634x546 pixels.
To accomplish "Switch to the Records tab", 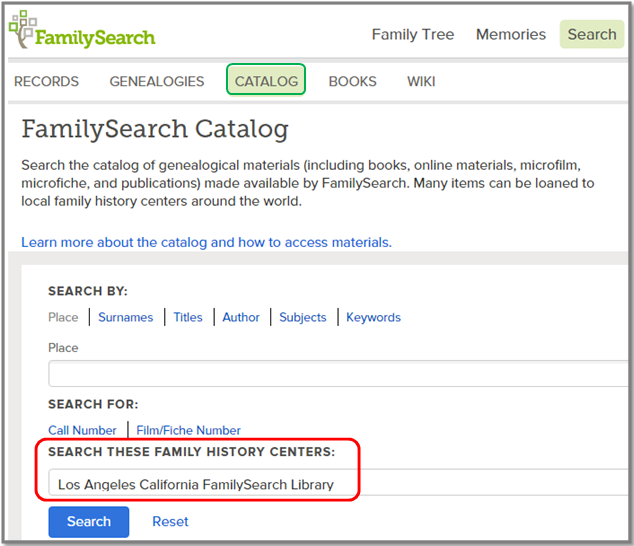I will 46,81.
